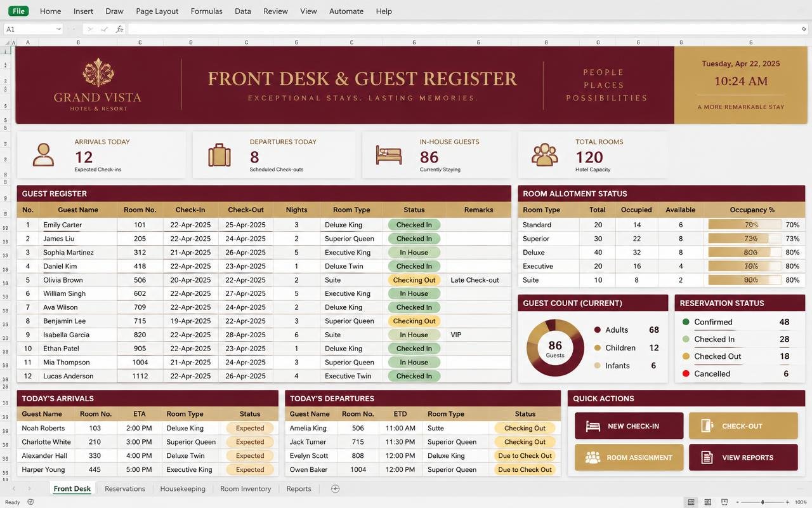Click the formula bar cancel X icon
Screen dimensions: 812x508
pyautogui.click(x=89, y=29)
